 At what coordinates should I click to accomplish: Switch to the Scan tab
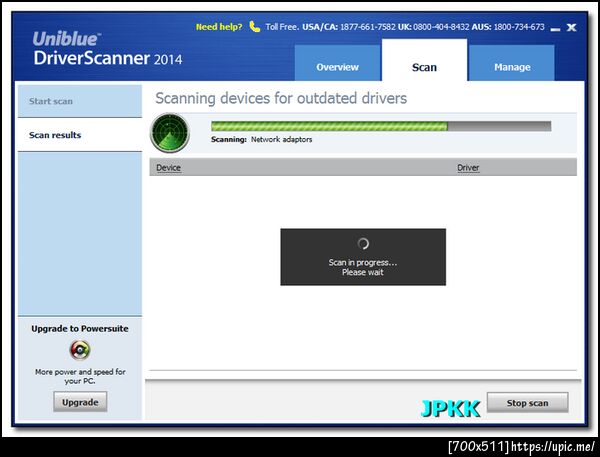[x=424, y=60]
